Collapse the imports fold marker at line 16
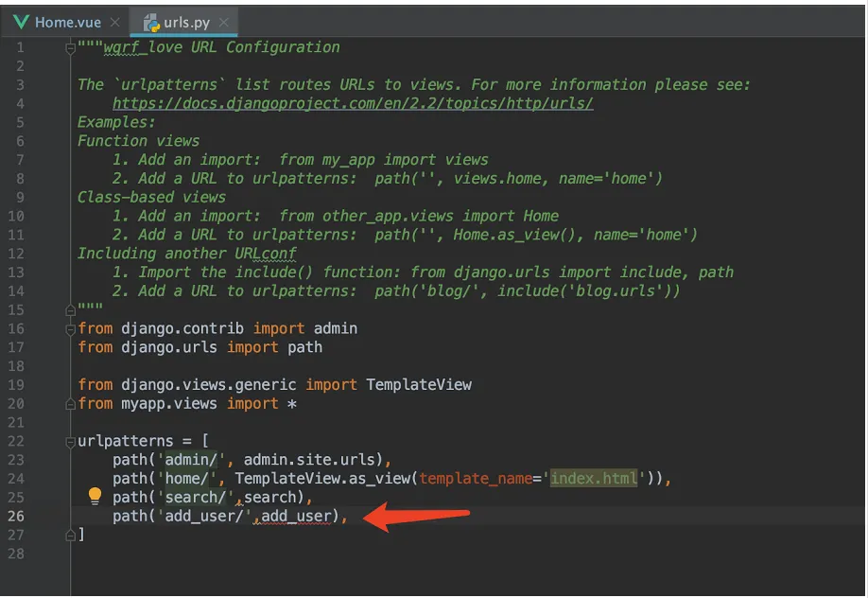This screenshot has height=598, width=868. (x=70, y=329)
